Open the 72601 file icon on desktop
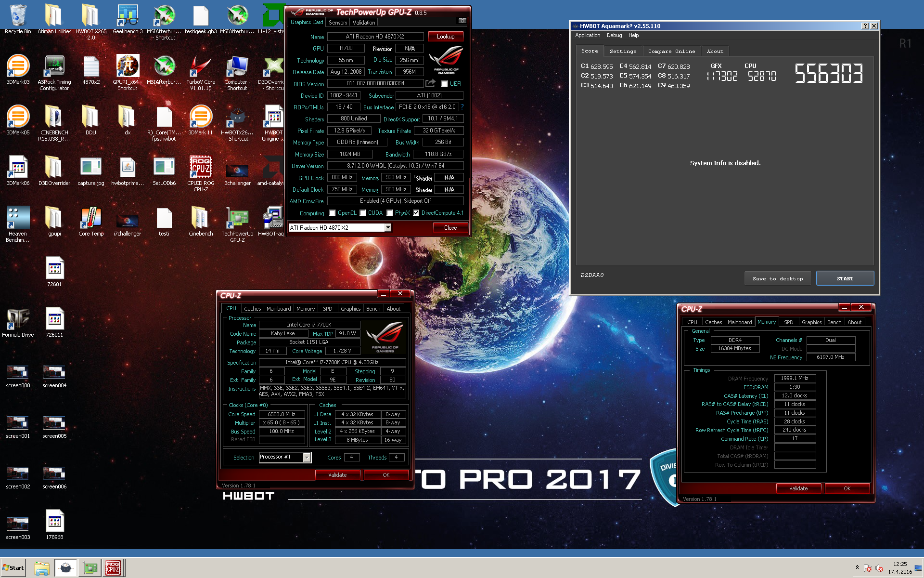 pos(54,272)
